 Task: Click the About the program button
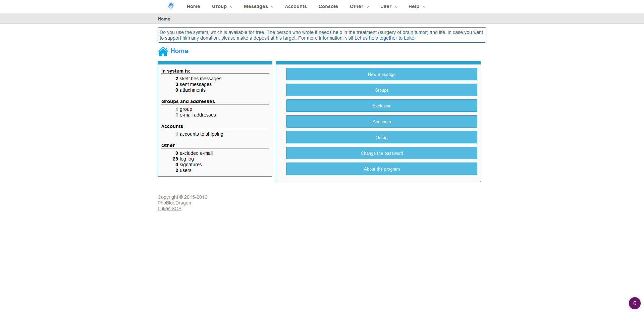[382, 169]
